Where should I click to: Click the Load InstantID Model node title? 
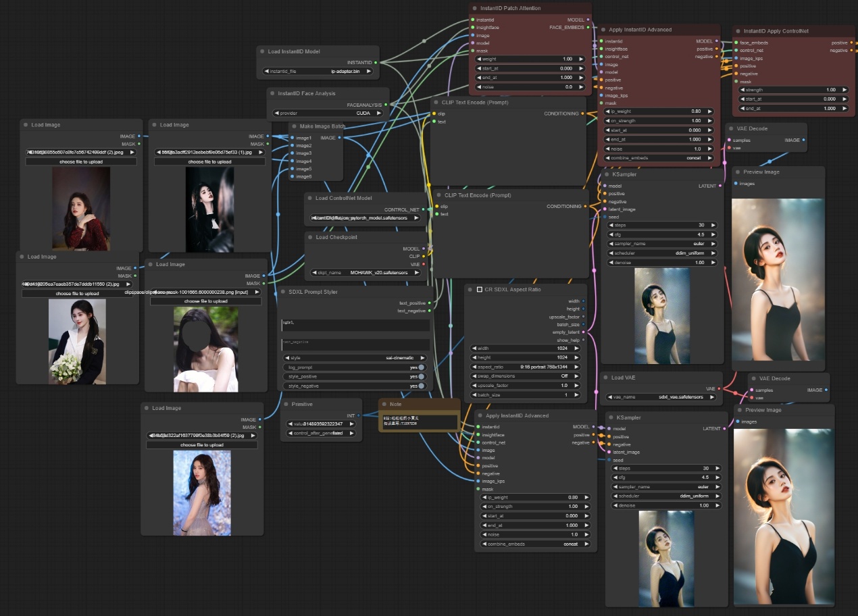point(294,51)
